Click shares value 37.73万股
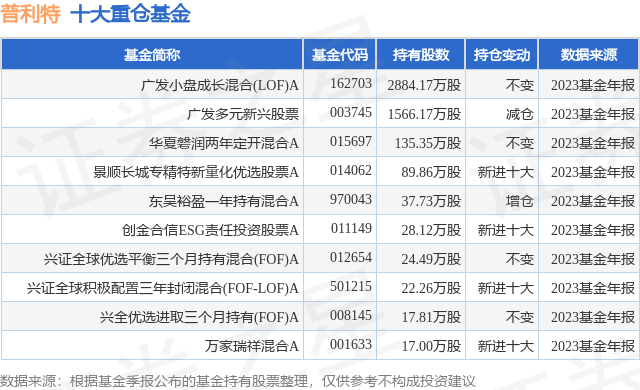 point(431,201)
